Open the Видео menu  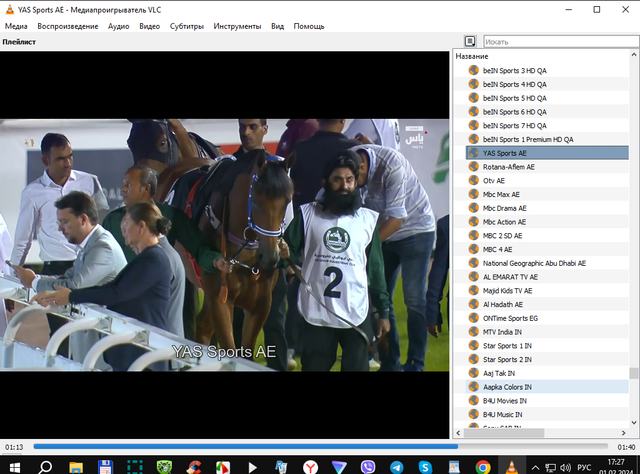point(149,26)
